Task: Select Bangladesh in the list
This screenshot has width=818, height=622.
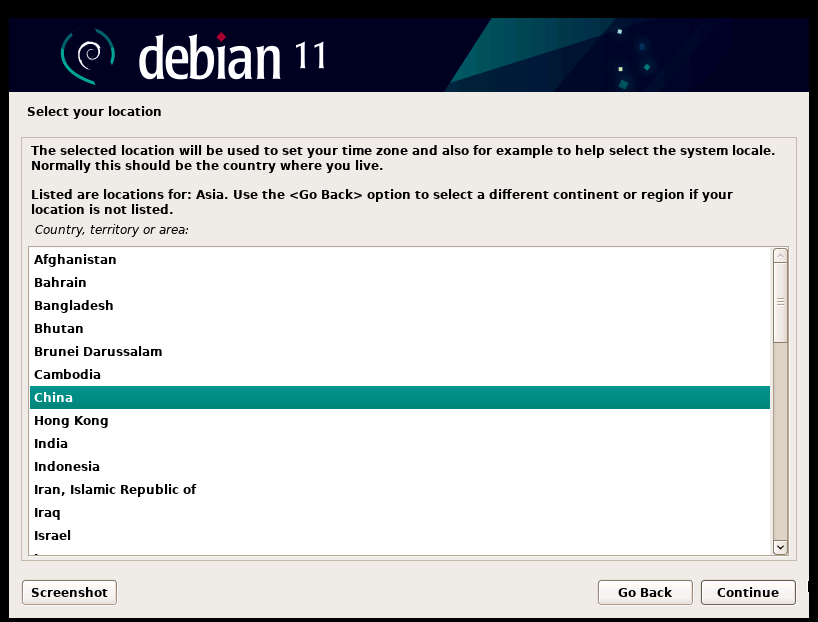Action: [400, 305]
